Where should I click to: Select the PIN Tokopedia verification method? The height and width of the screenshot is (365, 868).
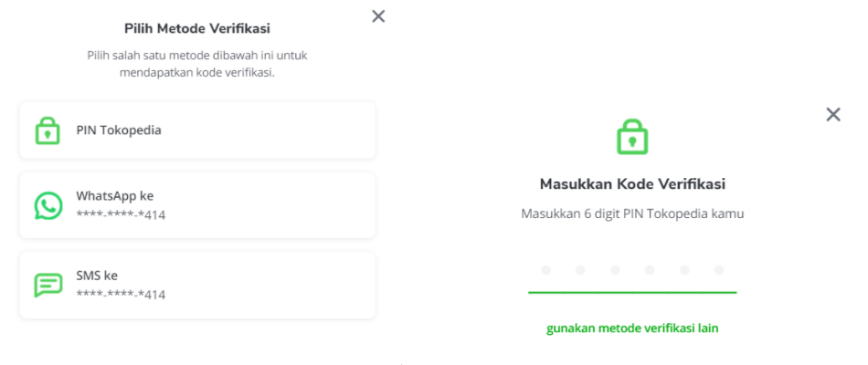pyautogui.click(x=197, y=130)
